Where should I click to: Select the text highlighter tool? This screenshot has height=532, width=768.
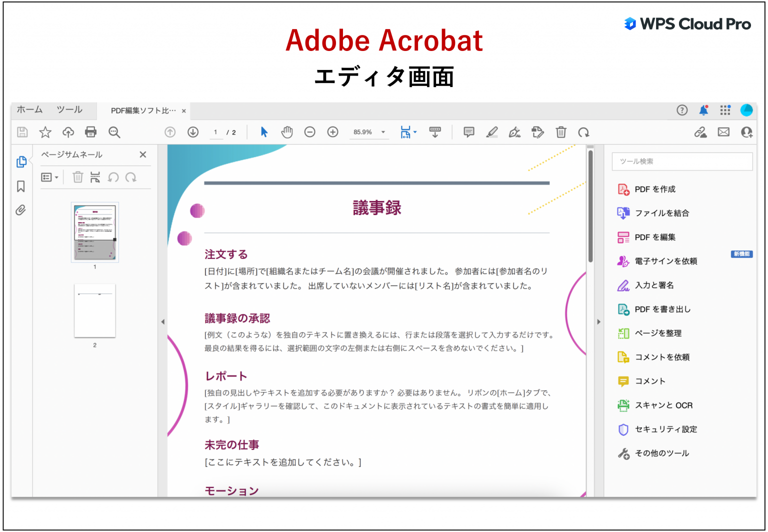[492, 132]
